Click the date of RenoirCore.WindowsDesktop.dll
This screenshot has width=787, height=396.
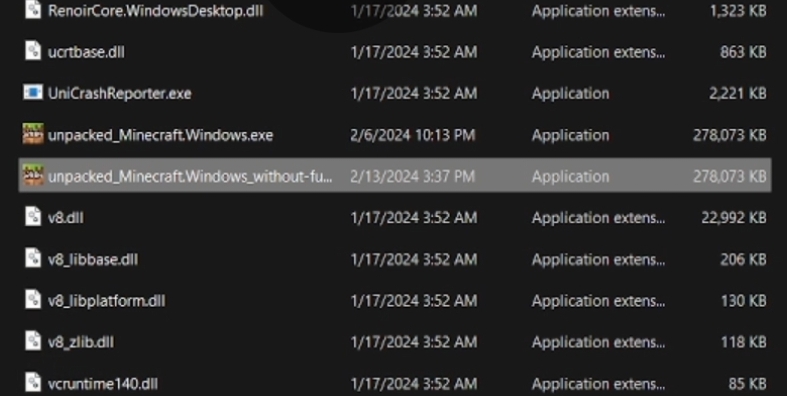click(414, 11)
